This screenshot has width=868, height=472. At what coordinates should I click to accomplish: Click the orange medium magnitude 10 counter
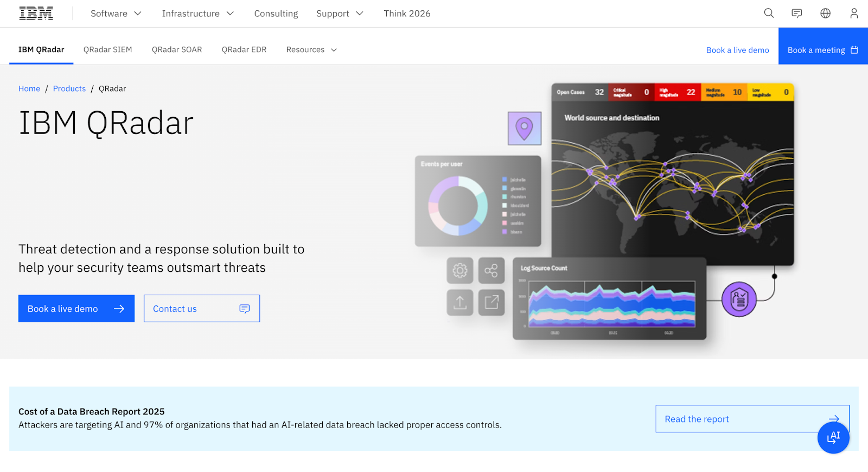(x=724, y=92)
